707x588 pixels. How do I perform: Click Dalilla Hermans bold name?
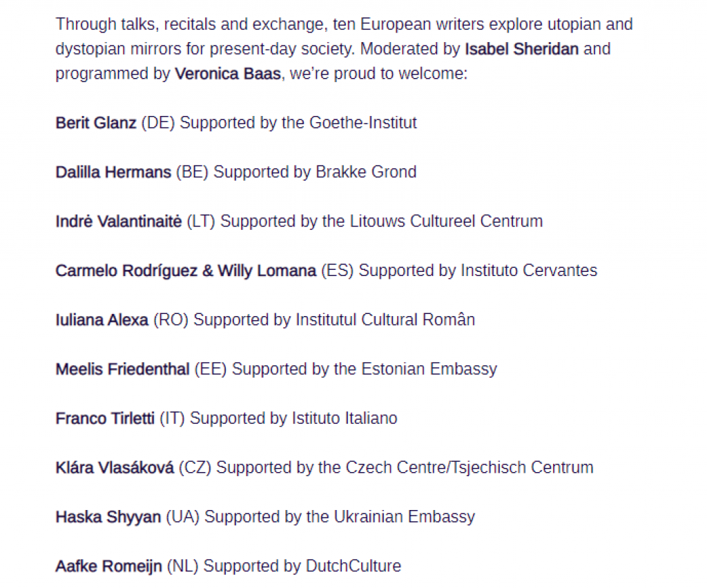pyautogui.click(x=113, y=172)
